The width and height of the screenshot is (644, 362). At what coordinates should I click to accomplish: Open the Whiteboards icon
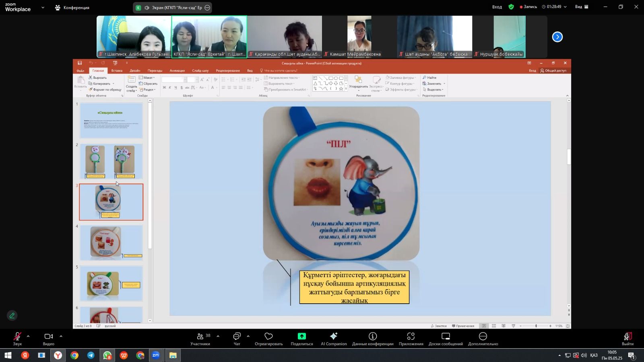coord(446,337)
